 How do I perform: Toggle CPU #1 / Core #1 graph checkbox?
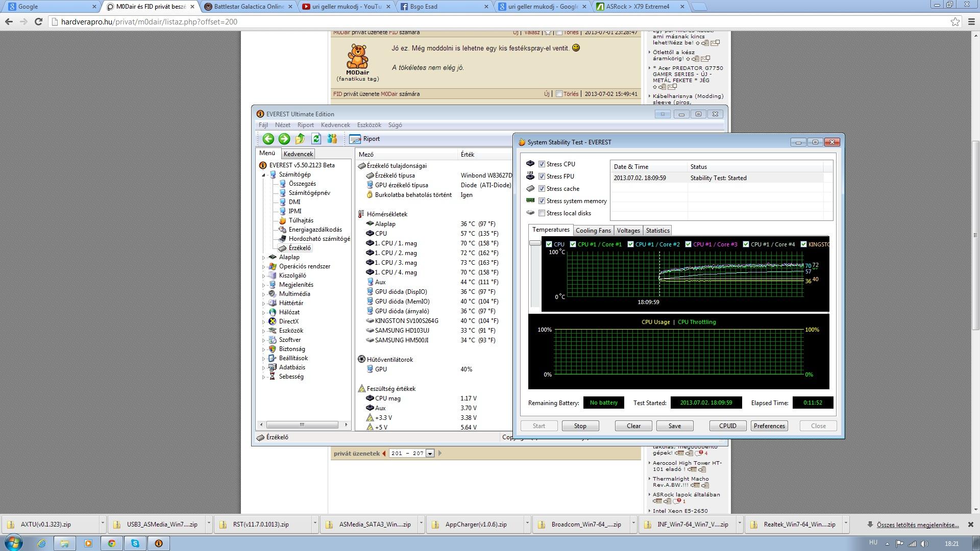pos(573,244)
